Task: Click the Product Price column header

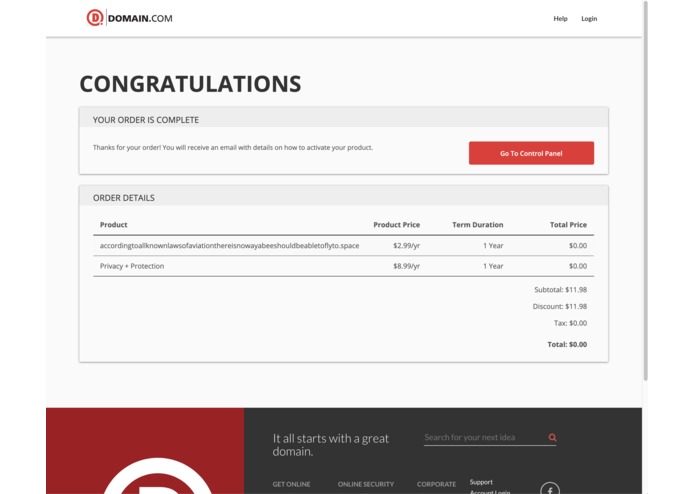Action: click(x=396, y=225)
